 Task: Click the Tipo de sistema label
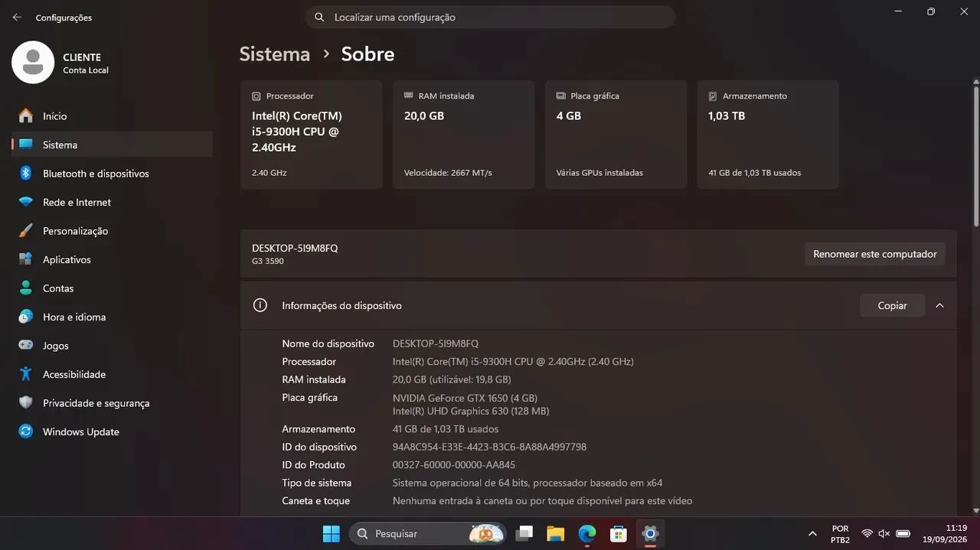(316, 483)
